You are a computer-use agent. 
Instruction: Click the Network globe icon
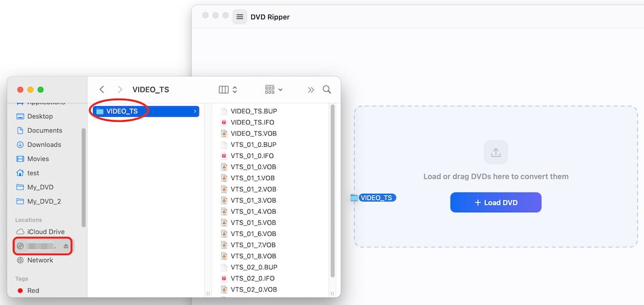pos(20,260)
